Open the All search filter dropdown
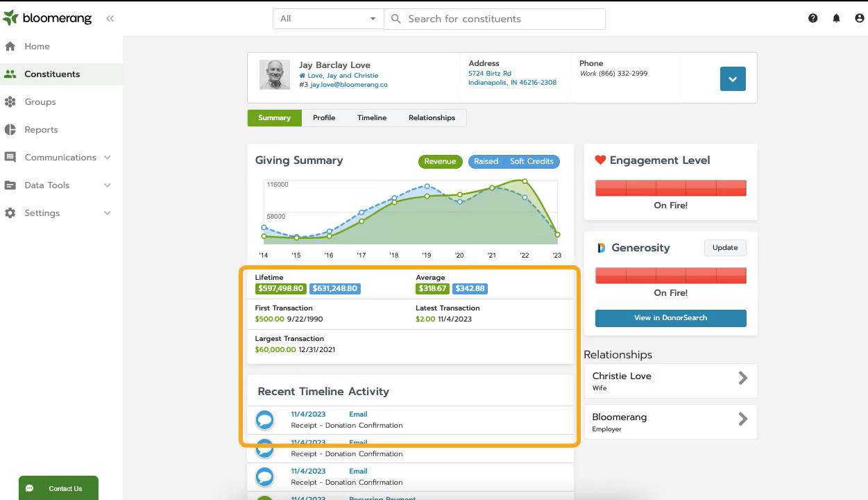The image size is (868, 500). pyautogui.click(x=328, y=19)
